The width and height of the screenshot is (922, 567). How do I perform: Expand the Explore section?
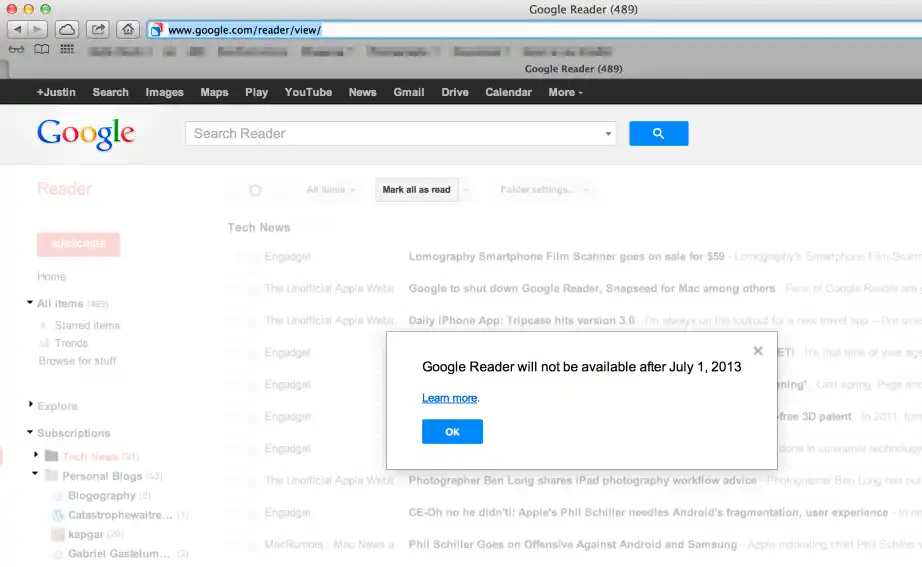(x=30, y=404)
